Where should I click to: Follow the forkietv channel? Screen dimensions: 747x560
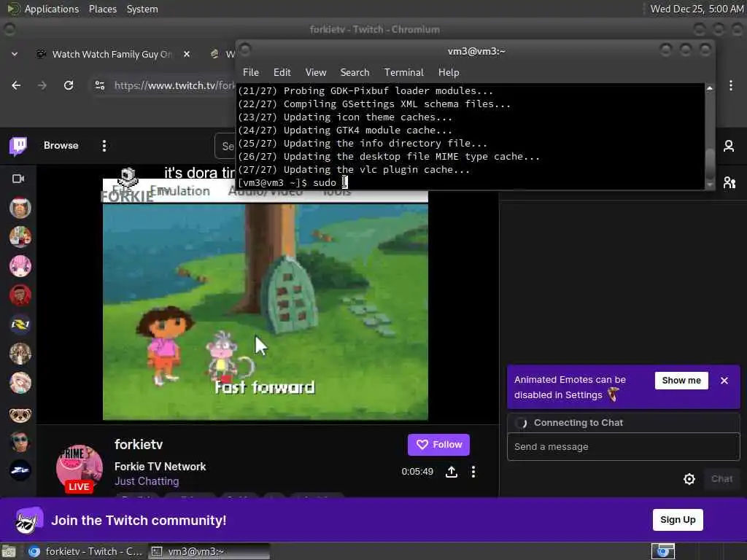pyautogui.click(x=438, y=445)
